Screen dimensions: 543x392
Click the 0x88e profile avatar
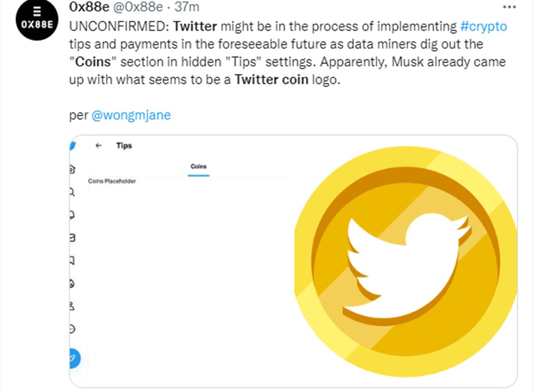coord(38,21)
